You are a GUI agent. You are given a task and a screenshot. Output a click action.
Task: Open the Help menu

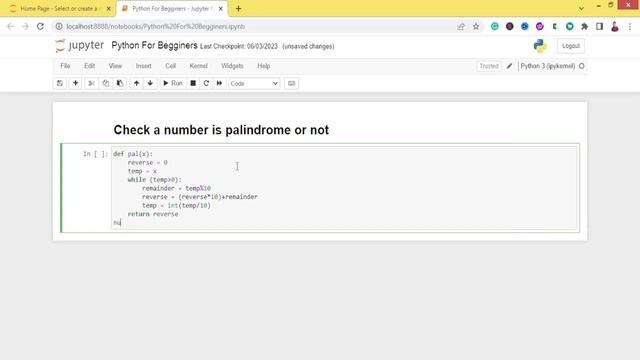point(264,66)
